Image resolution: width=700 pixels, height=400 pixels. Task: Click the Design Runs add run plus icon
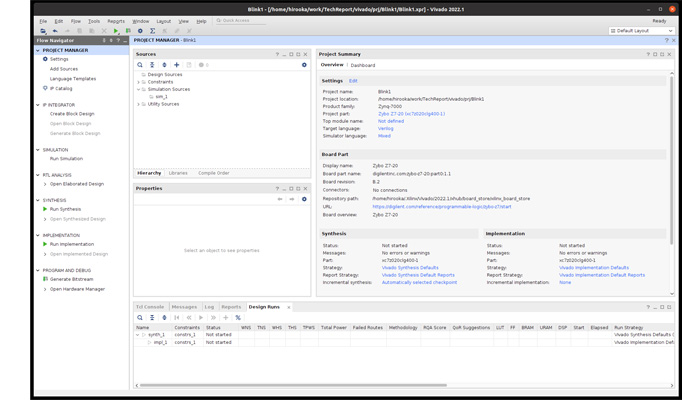pyautogui.click(x=225, y=317)
